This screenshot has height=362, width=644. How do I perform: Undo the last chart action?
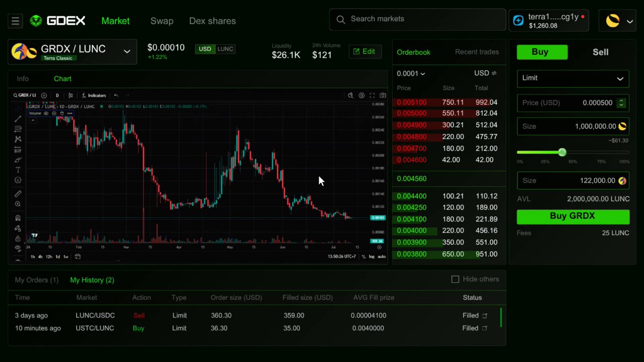point(116,95)
